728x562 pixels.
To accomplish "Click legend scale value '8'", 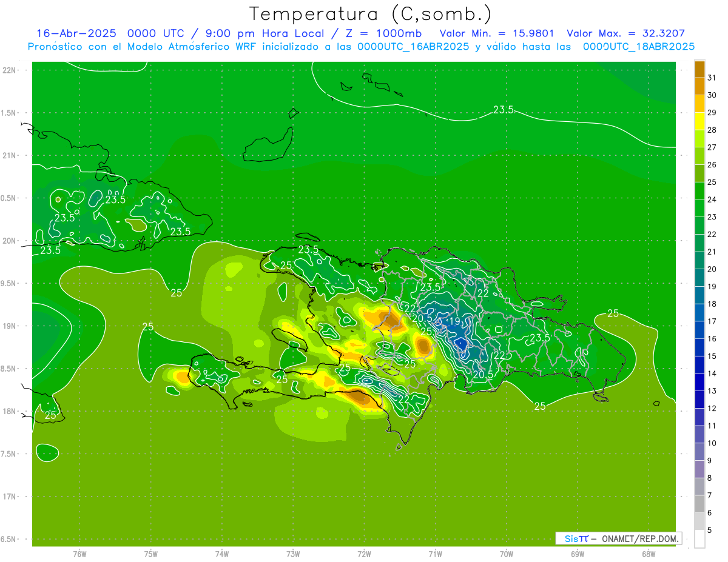I will point(709,478).
